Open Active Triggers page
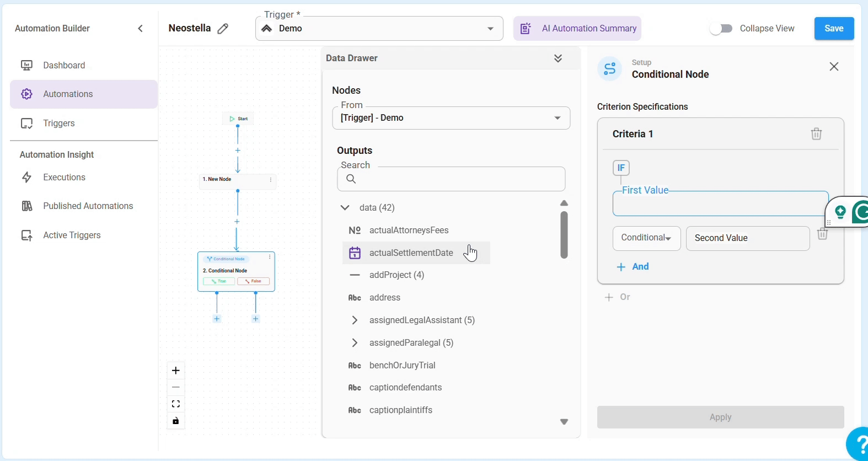The image size is (868, 461). click(84, 235)
